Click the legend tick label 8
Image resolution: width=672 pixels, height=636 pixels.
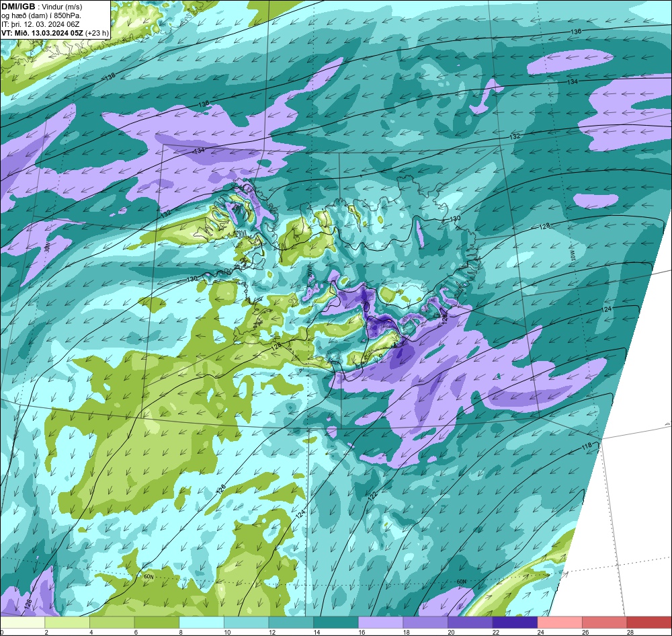point(180,632)
